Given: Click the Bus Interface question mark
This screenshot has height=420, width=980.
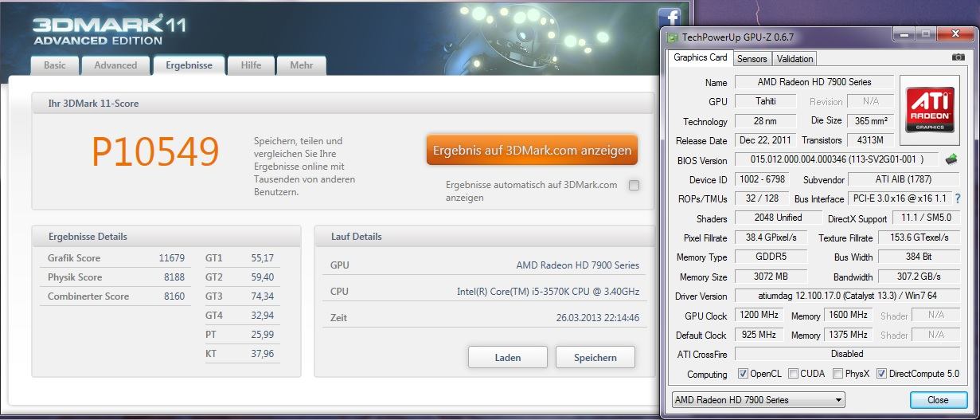Looking at the screenshot, I should [957, 198].
